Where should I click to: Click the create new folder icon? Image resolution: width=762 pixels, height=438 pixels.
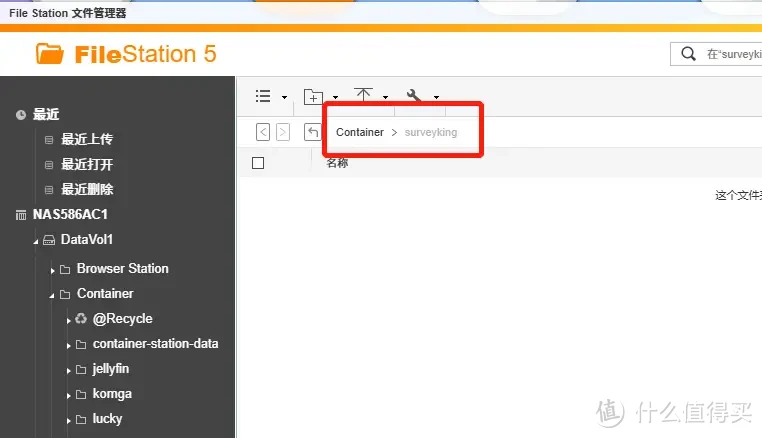coord(313,97)
